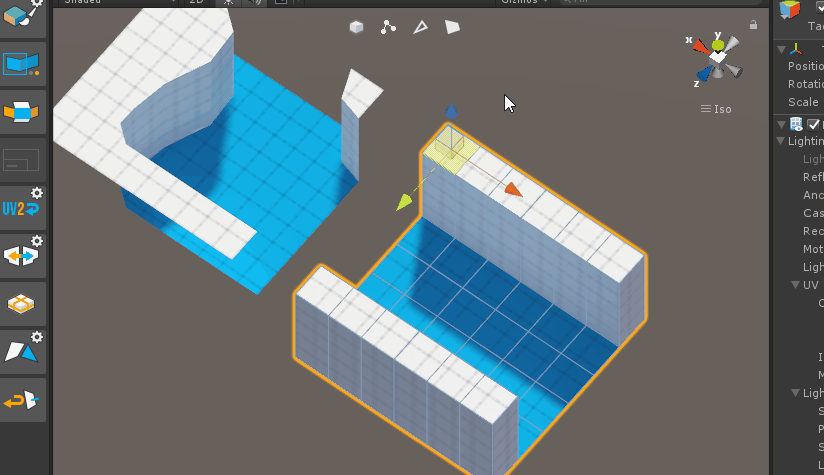Switch to object selection mode cube
This screenshot has width=824, height=475.
tap(356, 27)
